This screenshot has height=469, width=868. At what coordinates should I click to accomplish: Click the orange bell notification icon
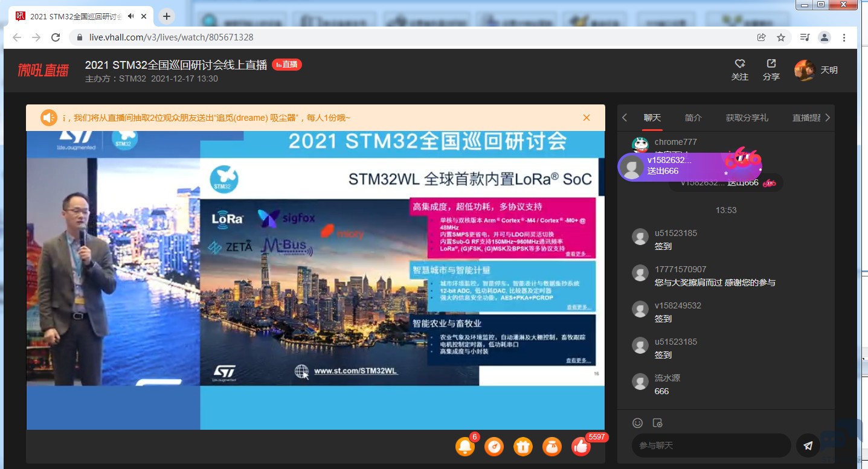click(465, 446)
